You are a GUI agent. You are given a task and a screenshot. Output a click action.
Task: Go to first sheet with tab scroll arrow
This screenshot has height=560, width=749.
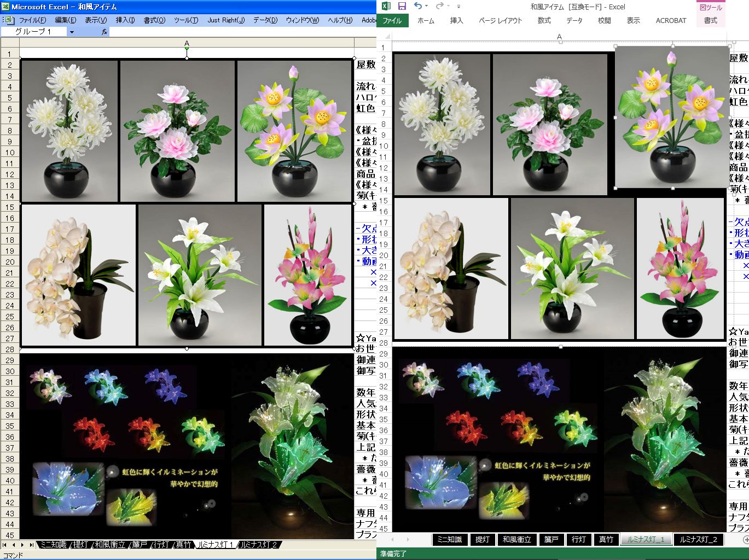click(x=5, y=545)
